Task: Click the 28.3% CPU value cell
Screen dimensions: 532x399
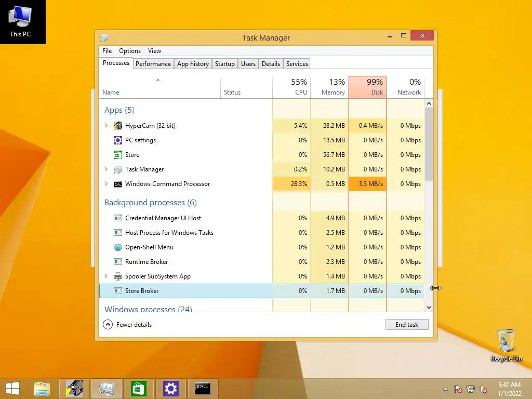Action: (291, 184)
